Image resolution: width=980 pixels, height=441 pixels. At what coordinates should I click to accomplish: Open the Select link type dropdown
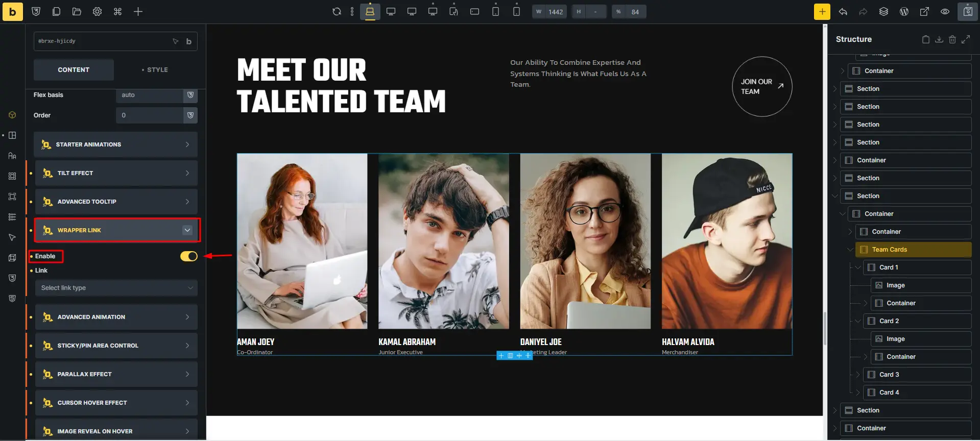[x=116, y=288]
